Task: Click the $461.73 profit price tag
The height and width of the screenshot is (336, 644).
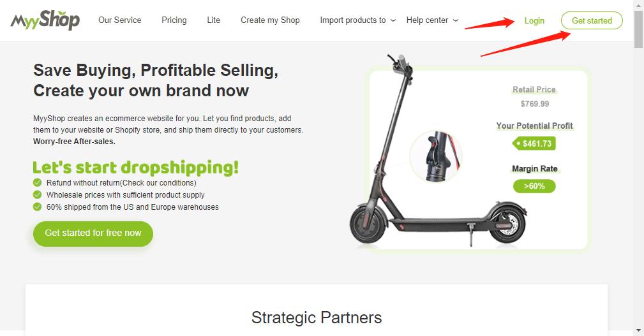Action: (534, 143)
